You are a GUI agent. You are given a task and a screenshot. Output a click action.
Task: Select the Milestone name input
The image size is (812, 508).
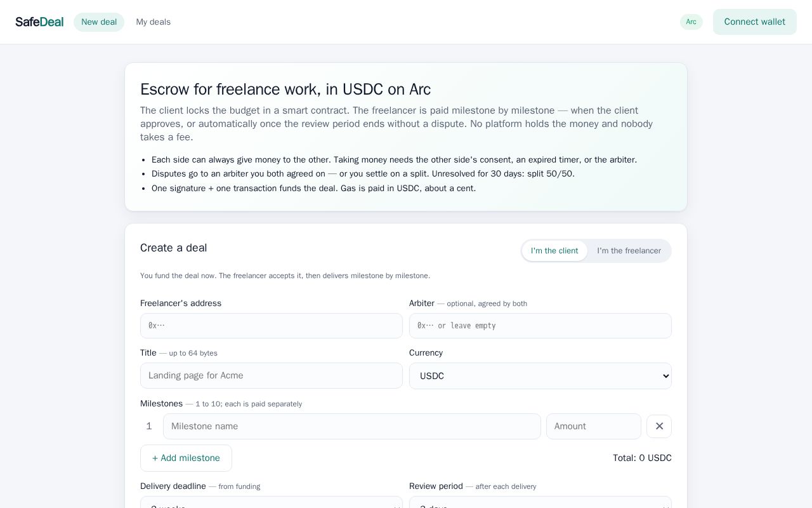pyautogui.click(x=352, y=426)
